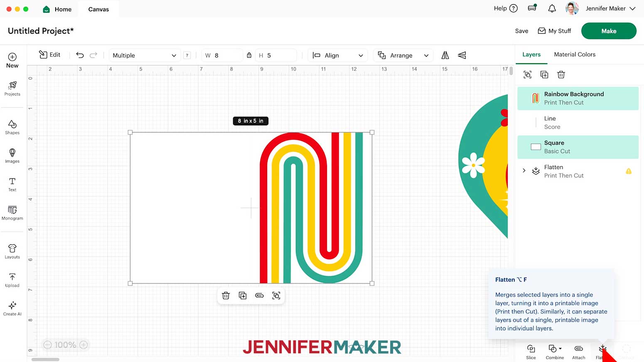The height and width of the screenshot is (362, 644).
Task: Open the Shapes panel
Action: [x=12, y=127]
